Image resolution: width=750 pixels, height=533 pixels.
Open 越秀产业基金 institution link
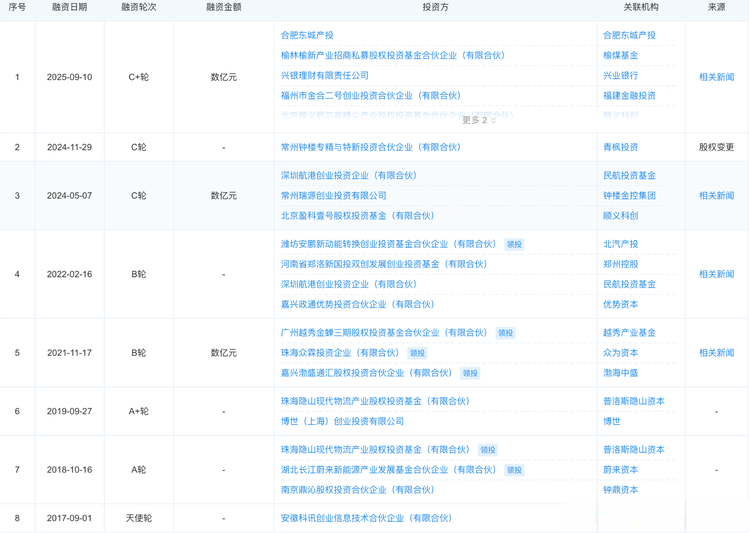click(x=630, y=333)
